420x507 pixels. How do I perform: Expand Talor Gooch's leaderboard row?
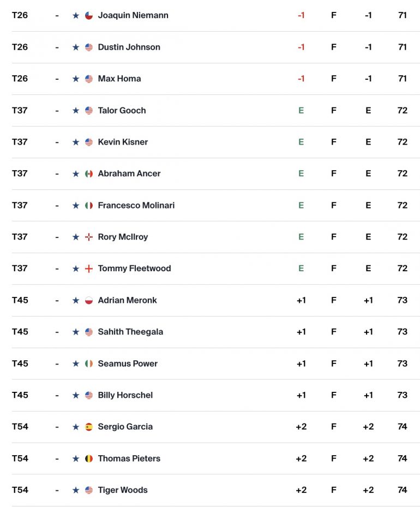click(216, 111)
